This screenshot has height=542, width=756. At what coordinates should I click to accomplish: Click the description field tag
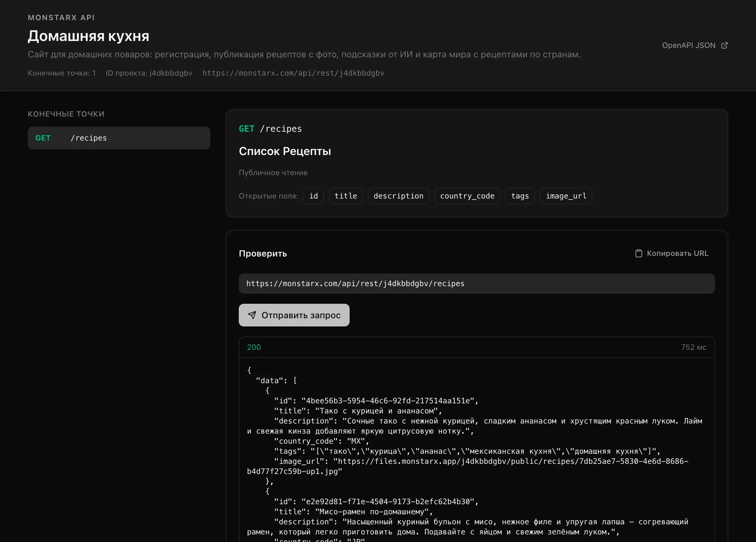(398, 196)
